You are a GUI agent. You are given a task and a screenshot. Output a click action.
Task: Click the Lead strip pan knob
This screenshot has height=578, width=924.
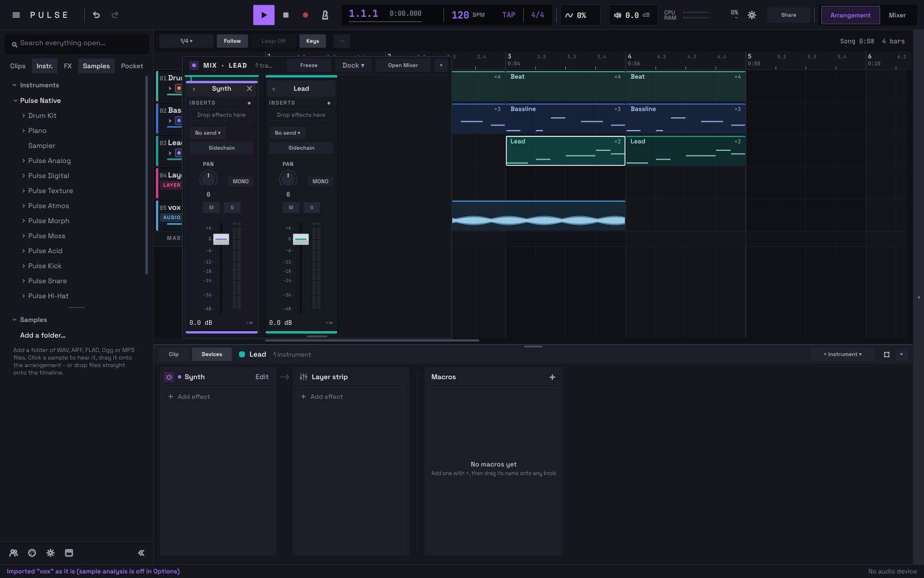click(x=288, y=179)
